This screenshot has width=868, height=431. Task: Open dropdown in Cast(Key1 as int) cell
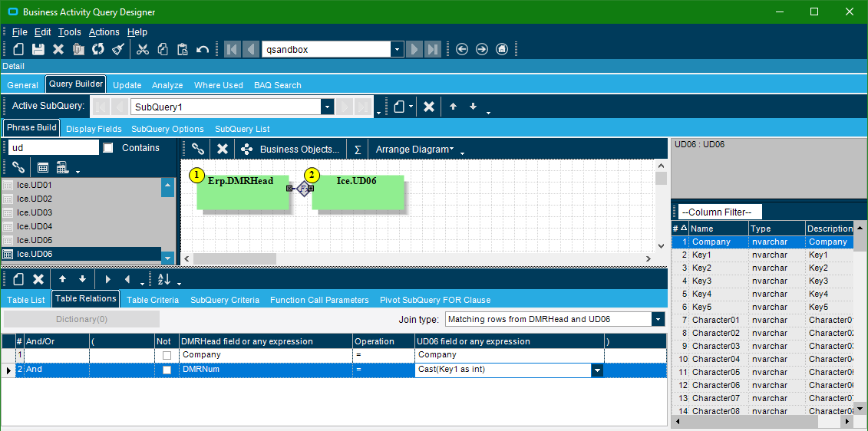point(597,370)
